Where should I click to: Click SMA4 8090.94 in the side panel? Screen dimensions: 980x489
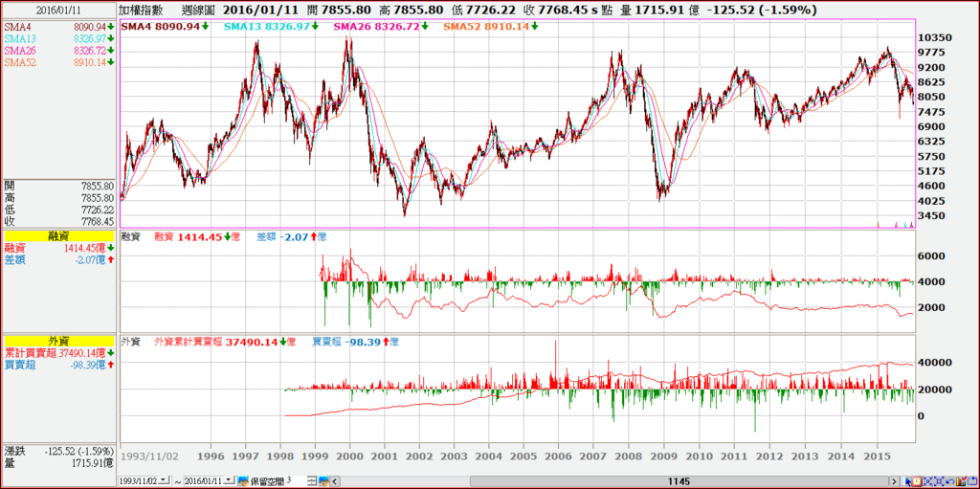click(x=57, y=27)
